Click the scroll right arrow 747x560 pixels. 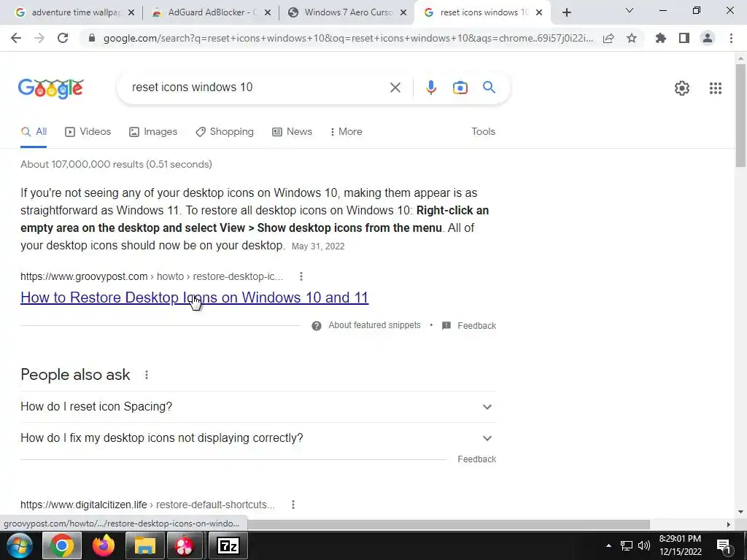[729, 524]
